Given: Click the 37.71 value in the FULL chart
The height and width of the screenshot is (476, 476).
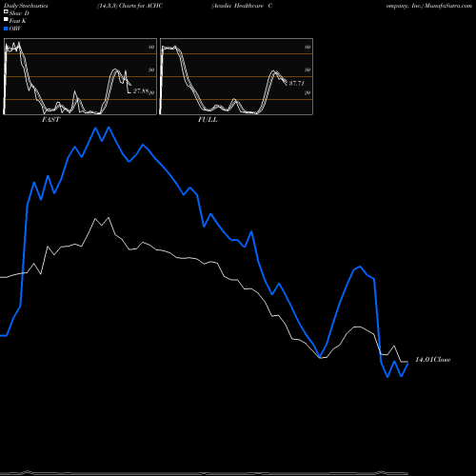Looking at the screenshot, I should click(297, 84).
